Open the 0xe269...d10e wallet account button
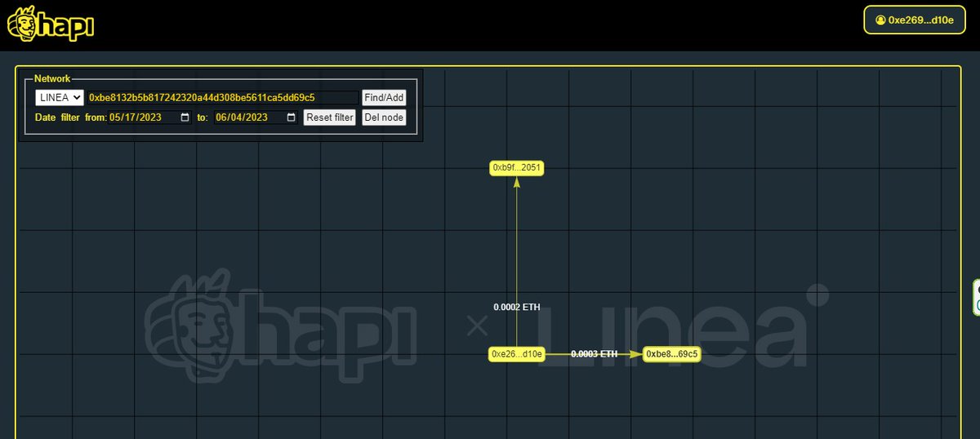980x439 pixels. pyautogui.click(x=914, y=20)
